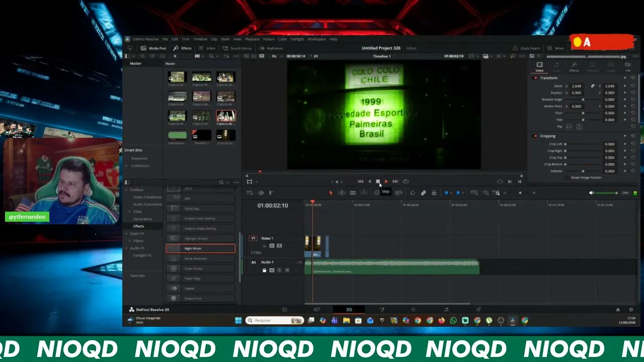The width and height of the screenshot is (644, 362).
Task: Open the Playback menu
Action: click(x=252, y=39)
